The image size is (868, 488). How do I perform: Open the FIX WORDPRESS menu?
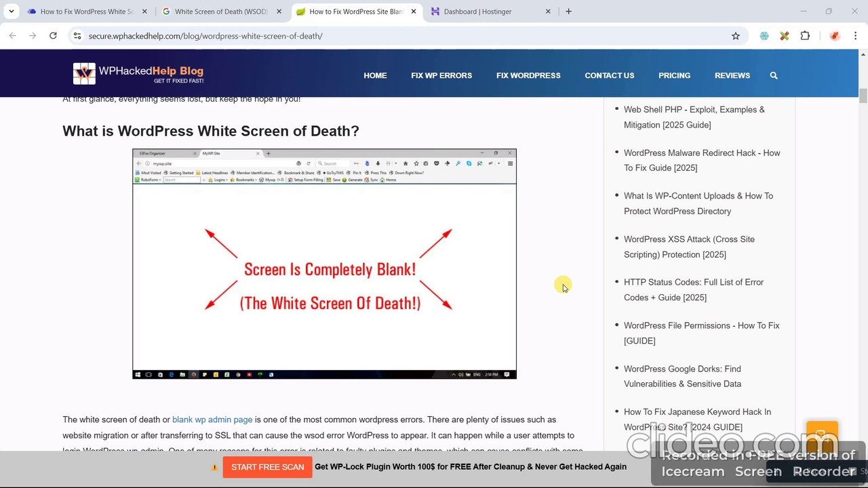tap(528, 75)
